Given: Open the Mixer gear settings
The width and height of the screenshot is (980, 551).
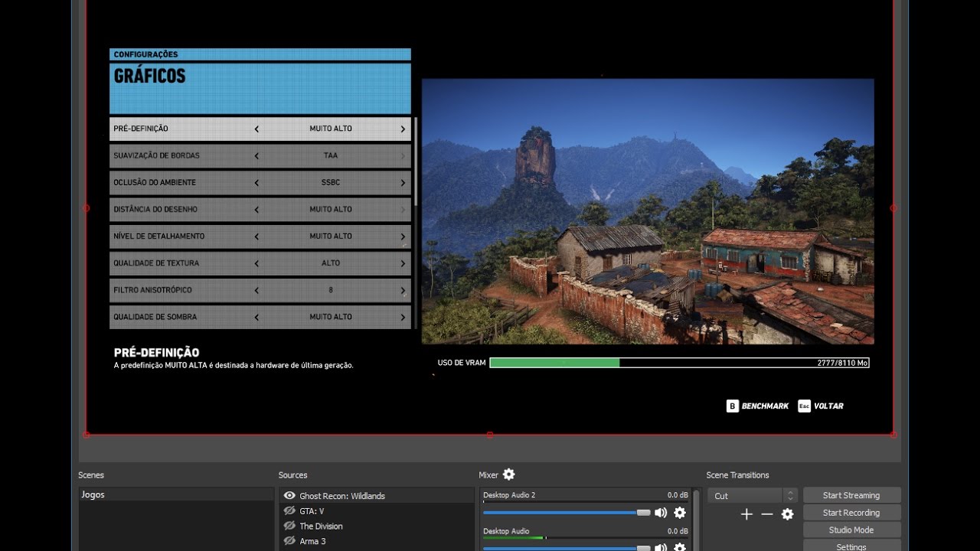Looking at the screenshot, I should coord(509,474).
